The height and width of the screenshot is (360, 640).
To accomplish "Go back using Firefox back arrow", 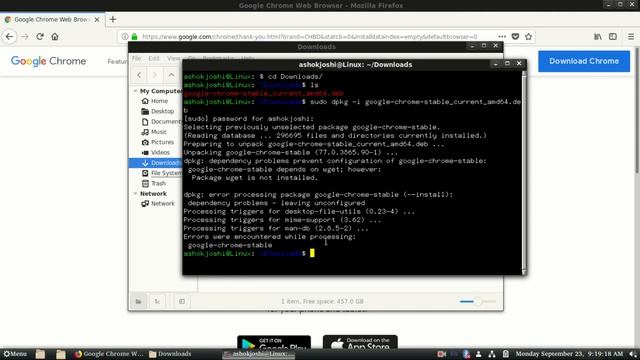I will coord(9,37).
